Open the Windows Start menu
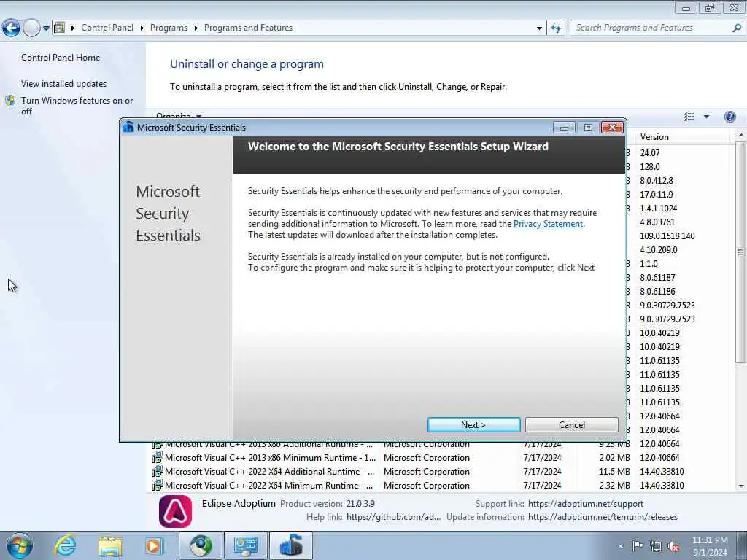 (19, 545)
